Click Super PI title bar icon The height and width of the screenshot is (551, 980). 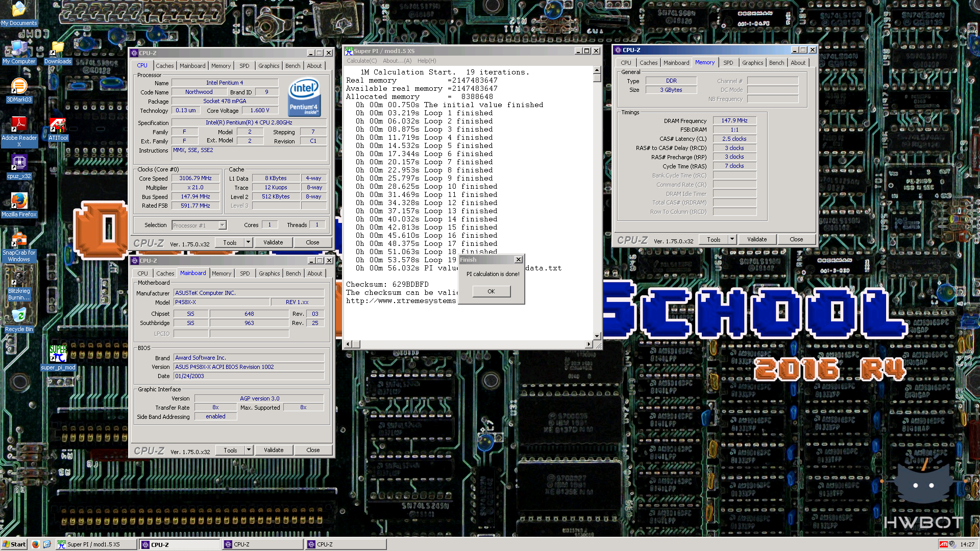click(349, 51)
